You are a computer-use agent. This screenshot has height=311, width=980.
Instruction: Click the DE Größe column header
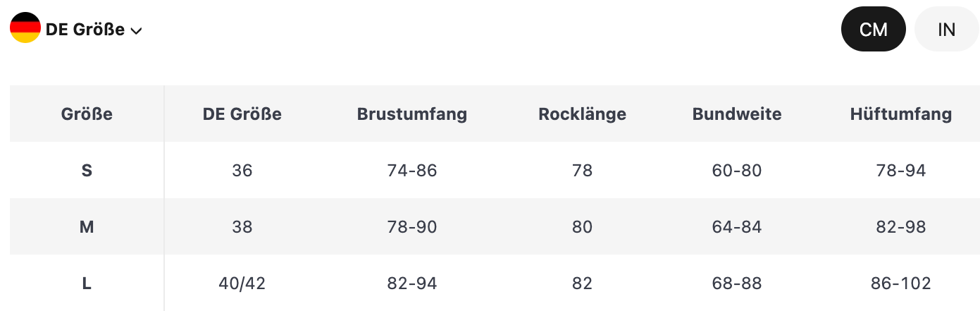[242, 114]
